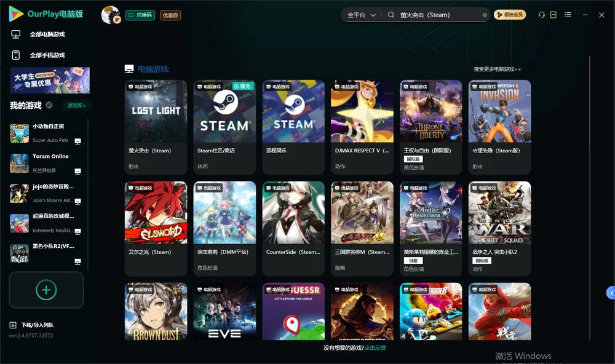This screenshot has height=364, width=615.
Task: Click the PC icon beside 小动物自走棋
Action: (77, 141)
